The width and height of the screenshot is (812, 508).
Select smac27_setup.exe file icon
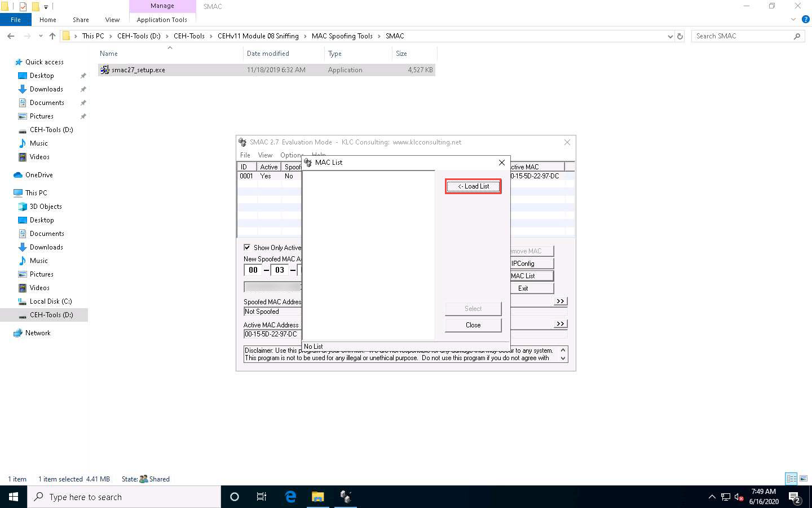(x=105, y=70)
